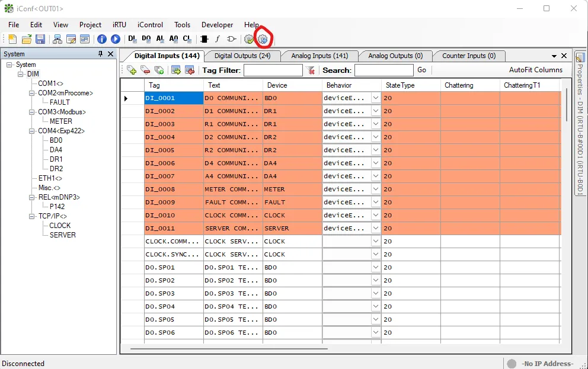Open a project using the folder icon
The image size is (588, 369).
click(26, 39)
